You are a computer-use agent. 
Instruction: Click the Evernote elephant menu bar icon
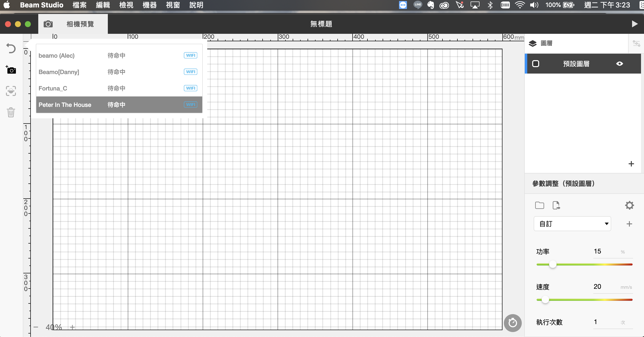[431, 5]
